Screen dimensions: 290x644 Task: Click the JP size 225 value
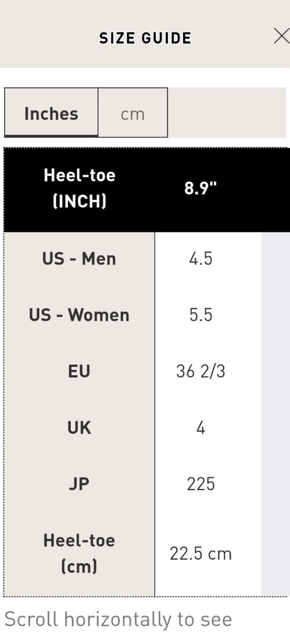[201, 484]
